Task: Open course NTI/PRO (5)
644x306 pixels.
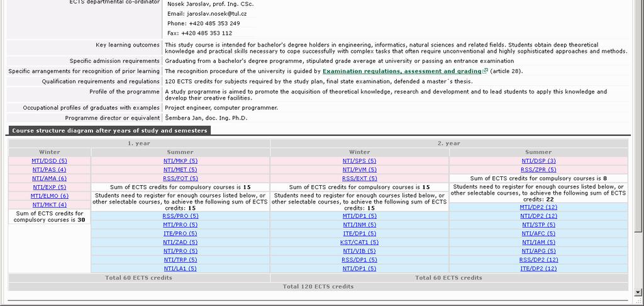Action: pyautogui.click(x=180, y=251)
